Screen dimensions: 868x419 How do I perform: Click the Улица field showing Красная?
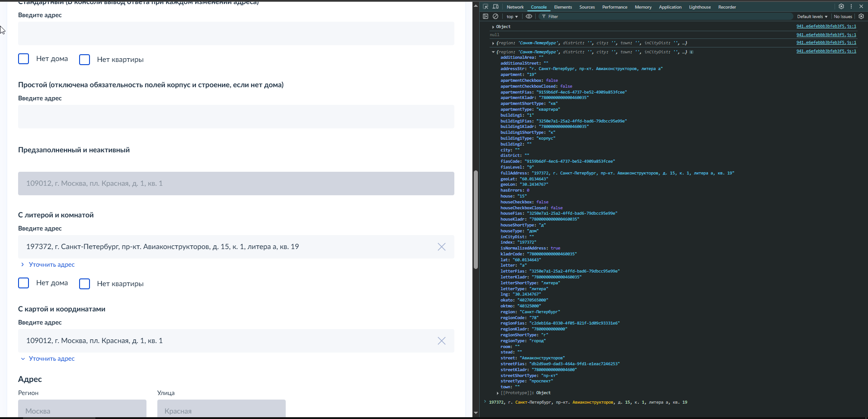click(222, 409)
